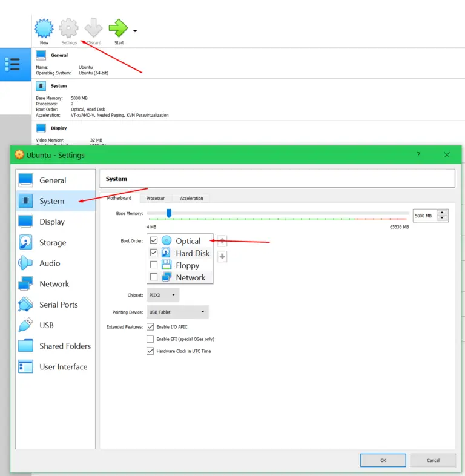Image resolution: width=465 pixels, height=476 pixels.
Task: Select System category in settings sidebar
Action: click(x=56, y=201)
